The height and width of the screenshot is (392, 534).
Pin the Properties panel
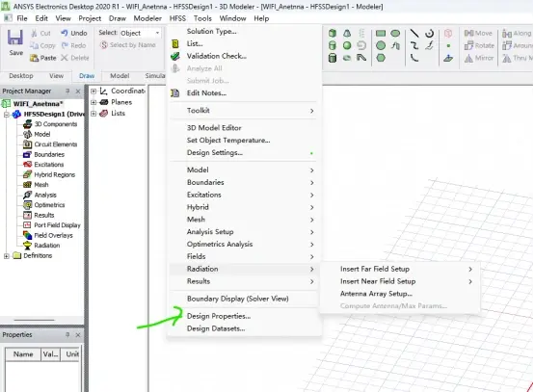(67, 335)
